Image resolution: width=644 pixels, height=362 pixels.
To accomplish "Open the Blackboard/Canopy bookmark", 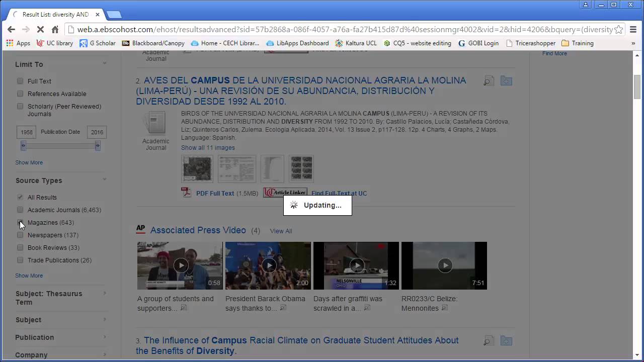I will 153,43.
